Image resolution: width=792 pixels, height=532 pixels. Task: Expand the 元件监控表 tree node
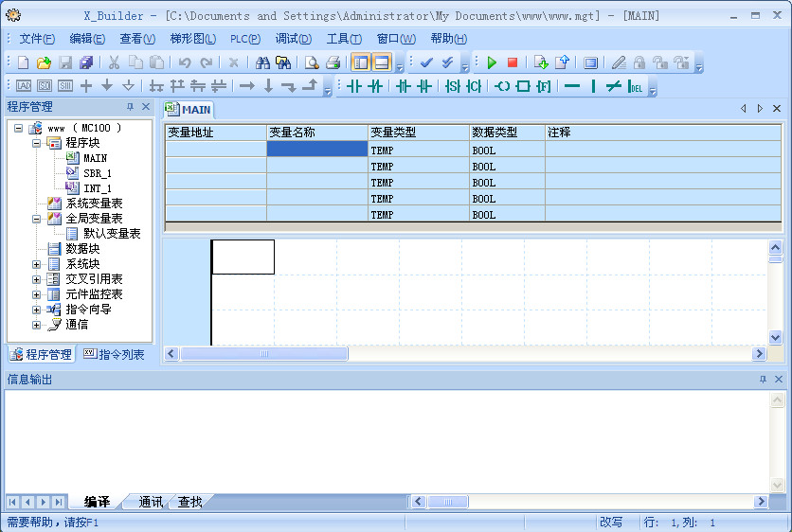(x=36, y=294)
